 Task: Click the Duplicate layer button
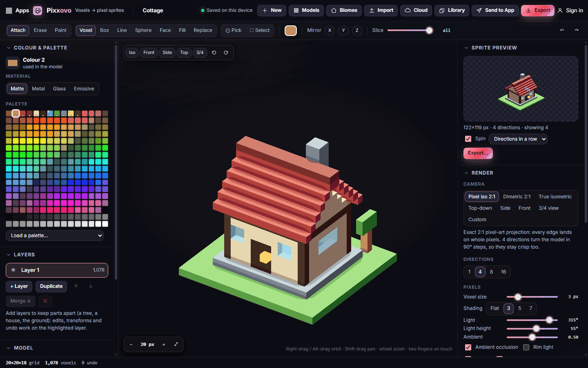pos(51,286)
